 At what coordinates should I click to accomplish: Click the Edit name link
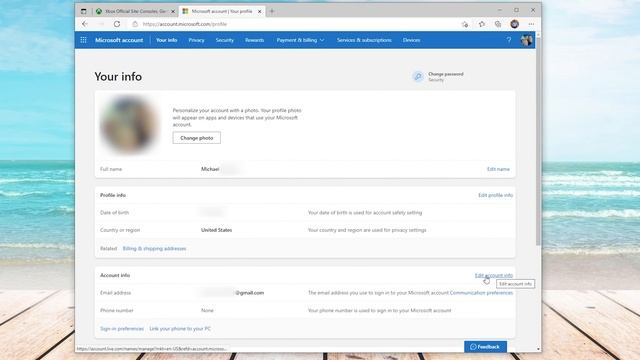point(498,169)
